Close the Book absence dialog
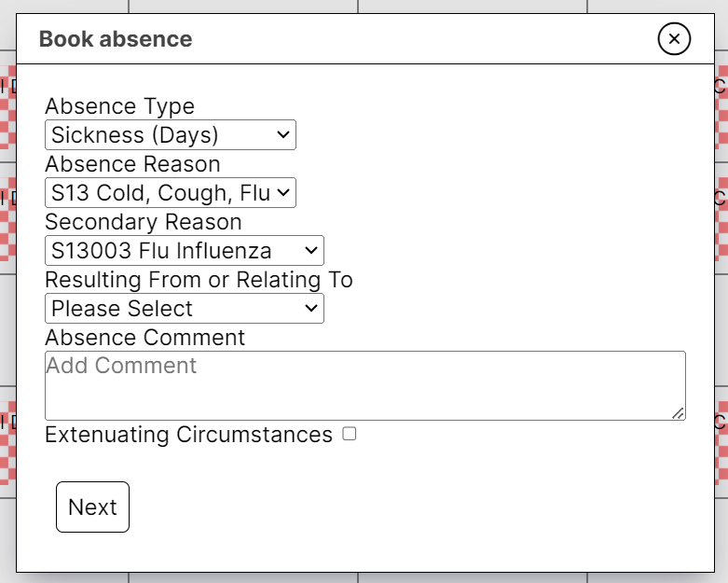The image size is (728, 583). point(674,39)
